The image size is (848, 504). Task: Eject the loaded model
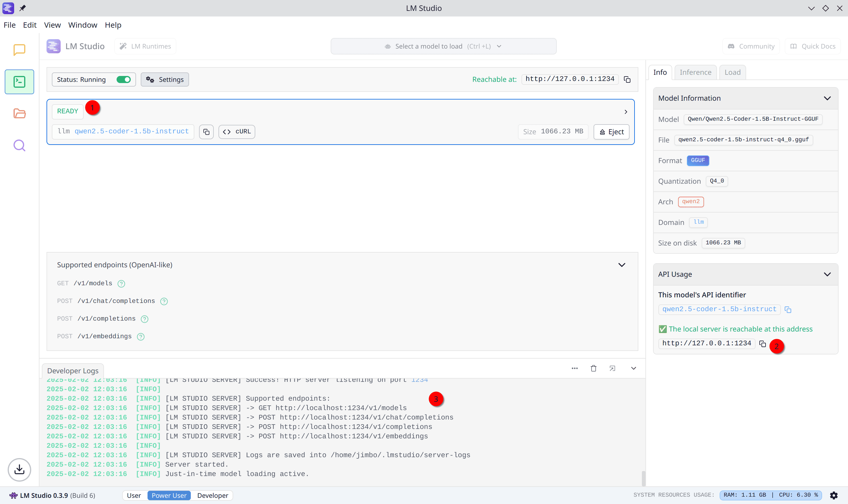click(611, 132)
